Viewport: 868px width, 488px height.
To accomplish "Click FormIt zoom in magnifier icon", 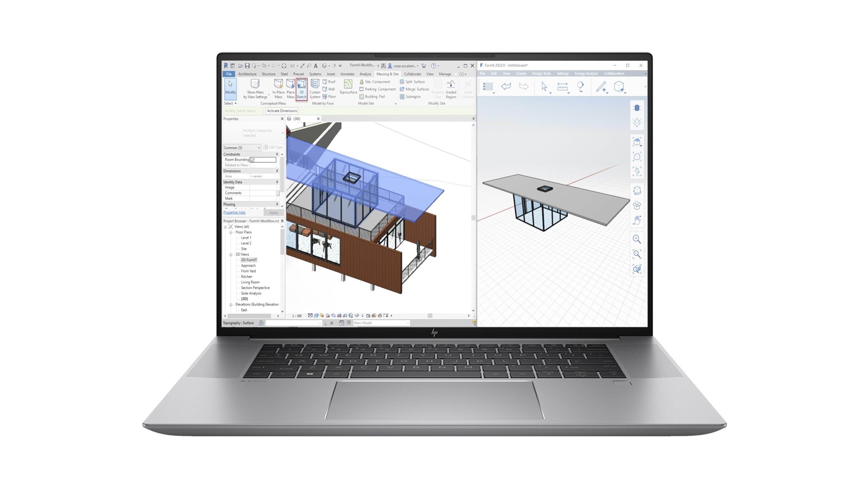I will point(637,239).
